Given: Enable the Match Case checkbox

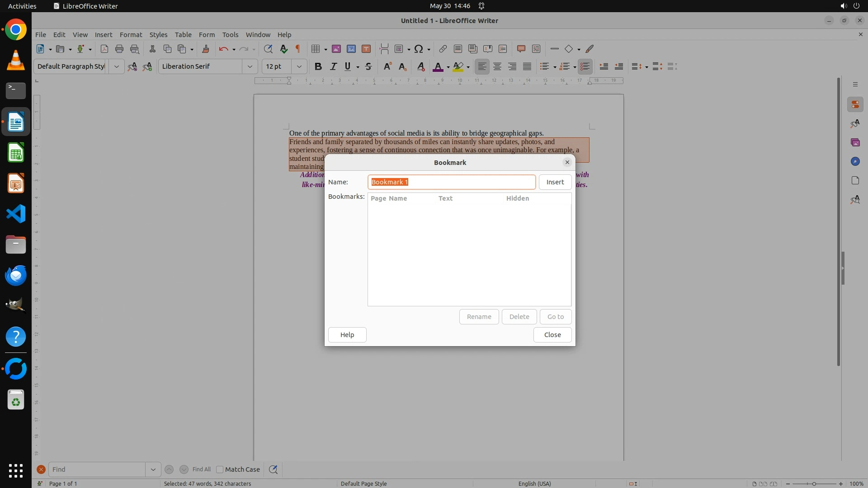Looking at the screenshot, I should pyautogui.click(x=220, y=469).
